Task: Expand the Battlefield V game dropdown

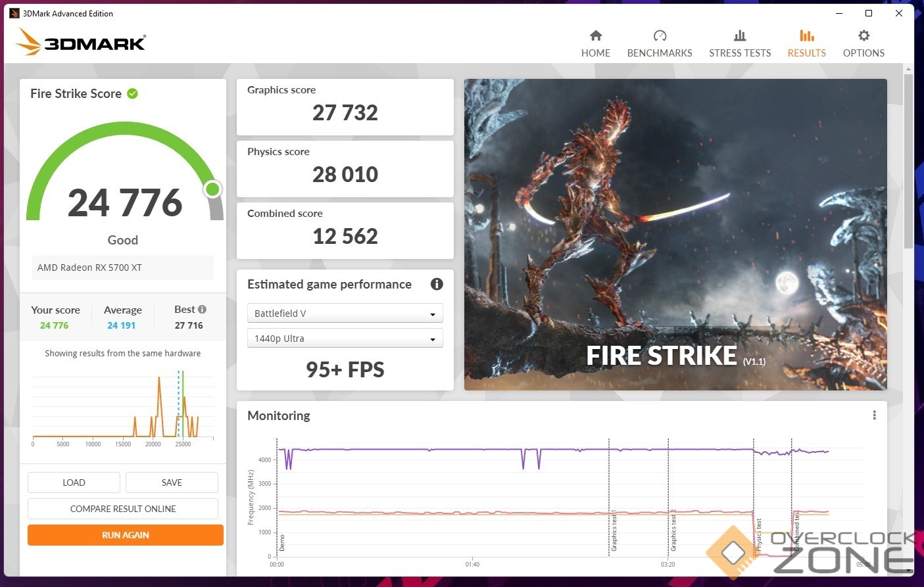Action: (x=345, y=314)
